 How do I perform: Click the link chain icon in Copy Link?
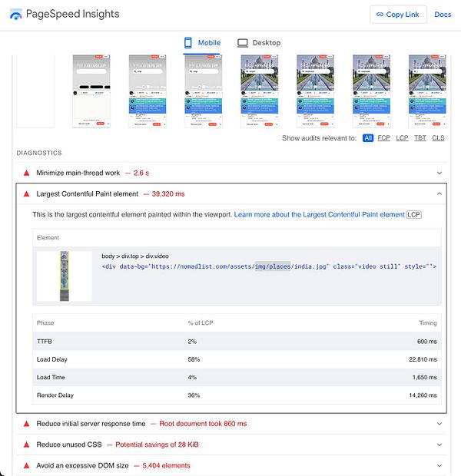coord(380,15)
